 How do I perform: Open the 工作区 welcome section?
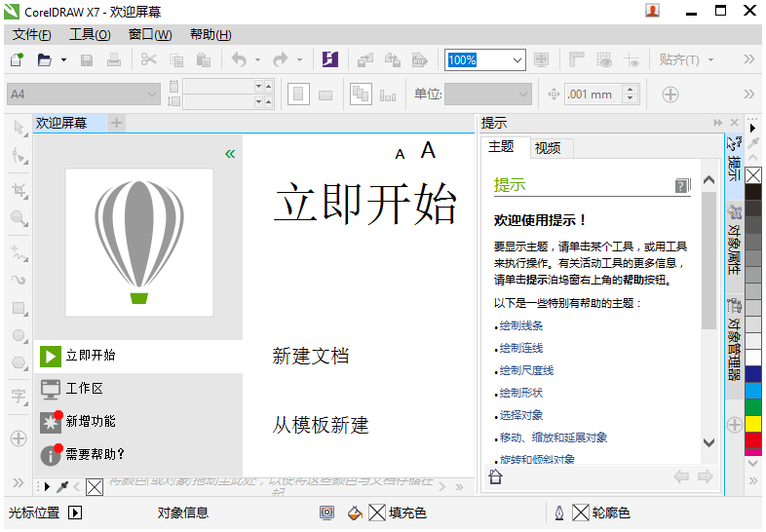point(138,389)
